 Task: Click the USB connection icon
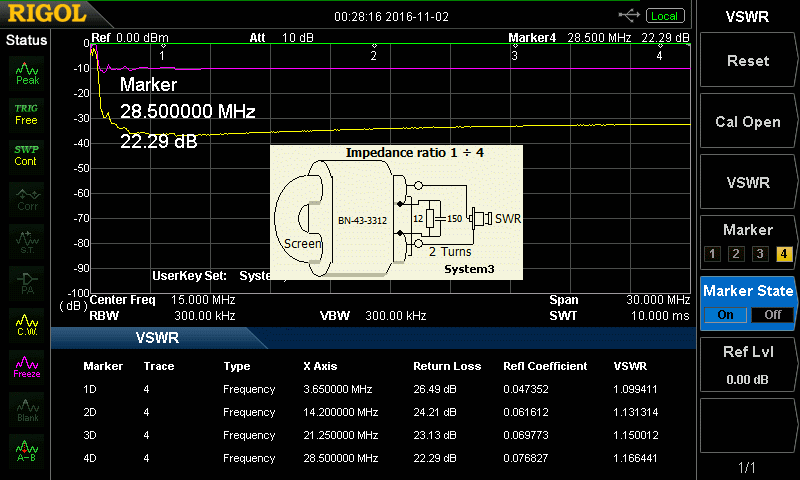[x=629, y=16]
